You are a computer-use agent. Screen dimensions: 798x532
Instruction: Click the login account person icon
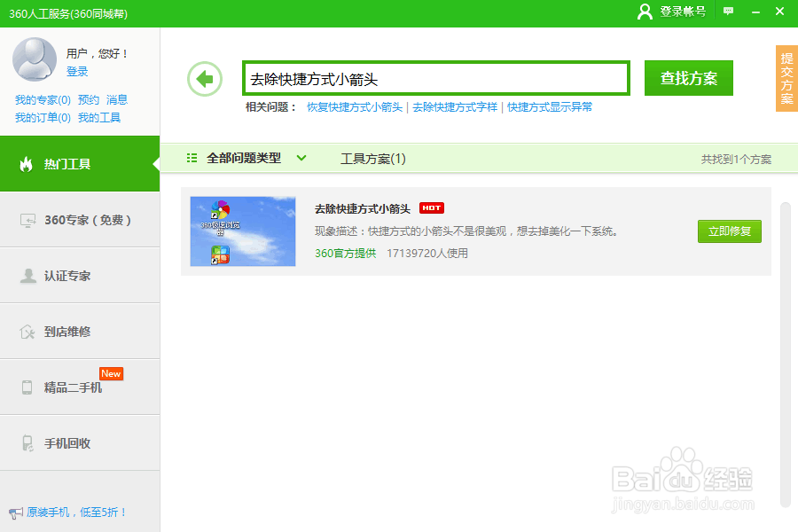tap(645, 12)
